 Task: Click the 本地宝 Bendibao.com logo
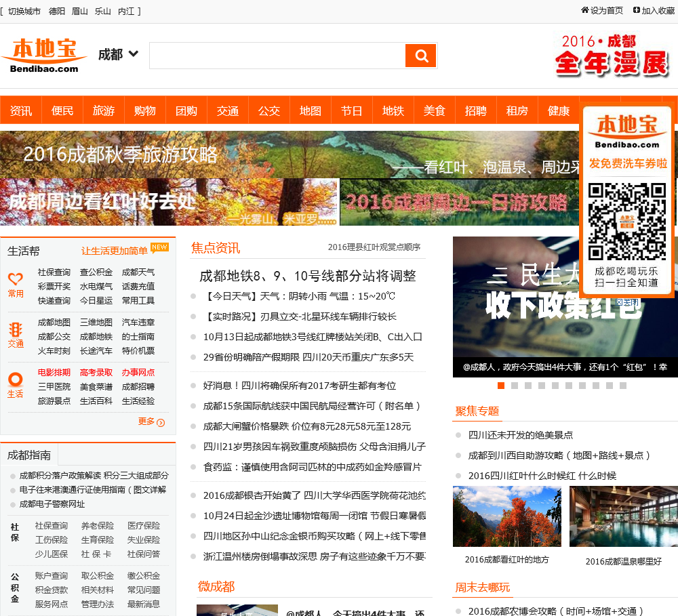(x=45, y=55)
